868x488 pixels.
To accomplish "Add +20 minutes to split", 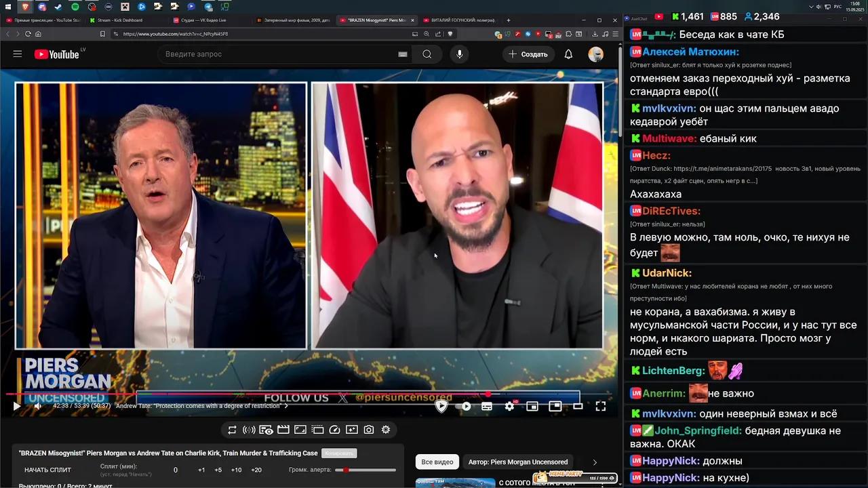I will 256,470.
